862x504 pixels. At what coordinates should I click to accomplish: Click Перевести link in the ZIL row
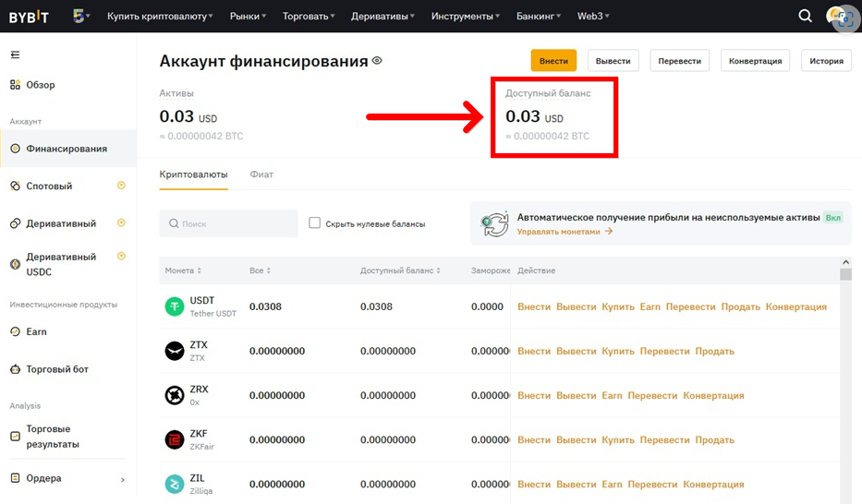click(x=652, y=485)
